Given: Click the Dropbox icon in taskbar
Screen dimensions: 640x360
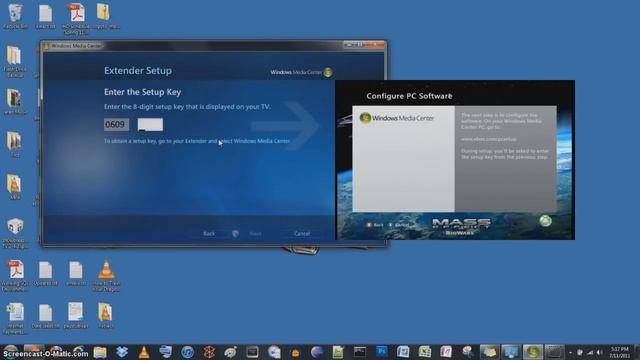Looking at the screenshot, I should pyautogui.click(x=122, y=352).
